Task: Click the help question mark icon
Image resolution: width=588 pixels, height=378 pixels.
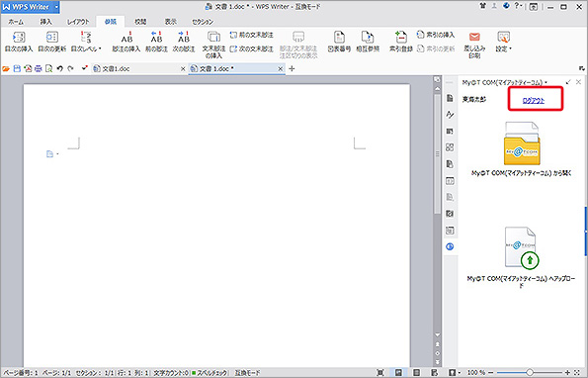Action: tap(518, 6)
